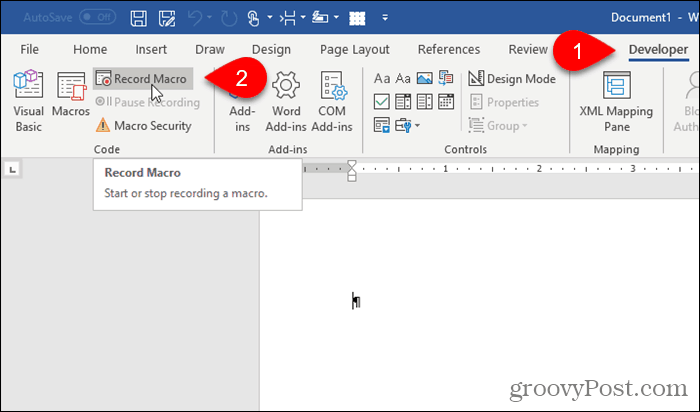Select the Developer tab

coord(658,50)
